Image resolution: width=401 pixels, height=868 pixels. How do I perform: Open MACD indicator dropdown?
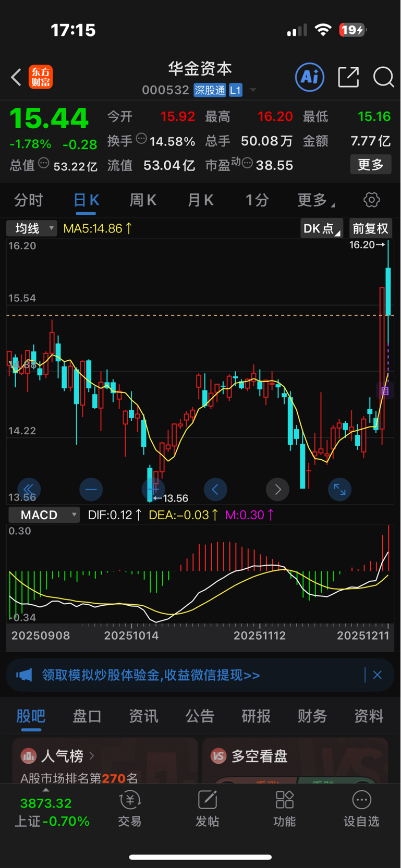[x=44, y=515]
